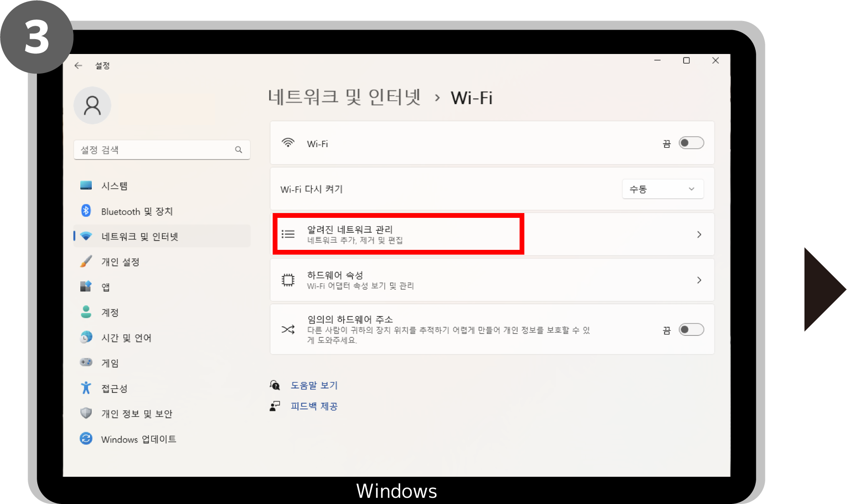The image size is (847, 504).
Task: Turn on the Wi-Fi toggle switch
Action: coord(691,143)
